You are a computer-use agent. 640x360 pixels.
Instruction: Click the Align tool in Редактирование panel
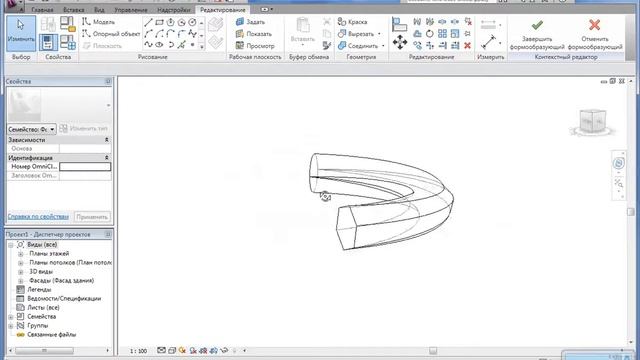click(x=399, y=24)
